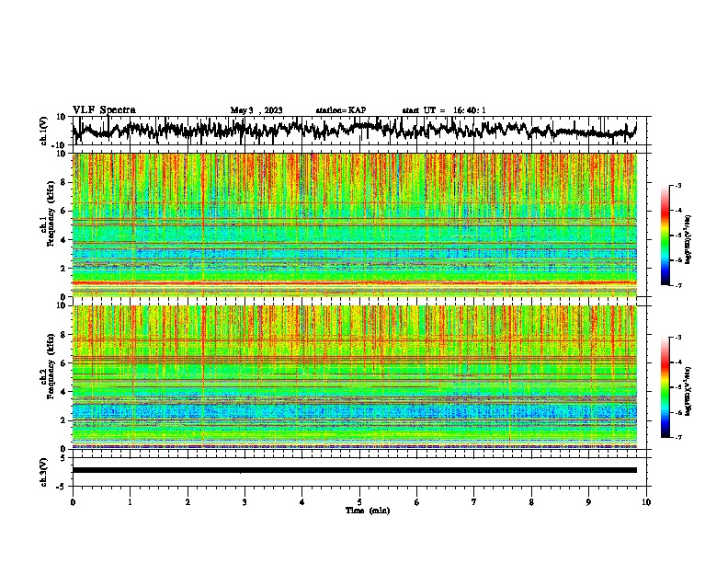Click the ch.2 colorbar log(PSD) label
Image resolution: width=728 pixels, height=563 pixels.
(x=688, y=390)
